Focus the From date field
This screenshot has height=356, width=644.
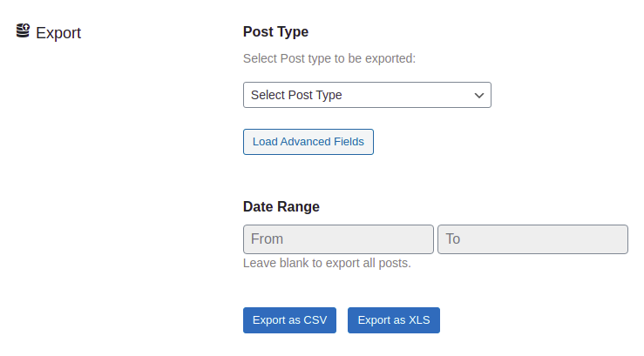[338, 239]
